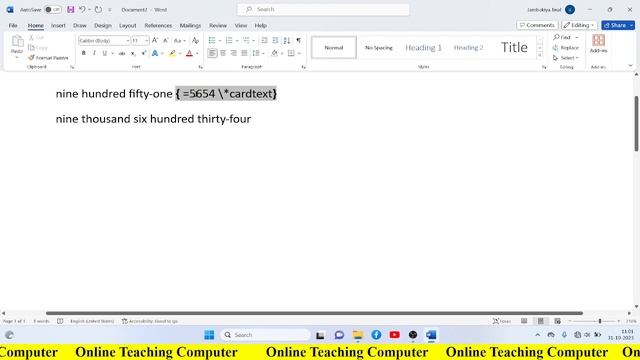
Task: Switch to Web Layout view in status bar
Action: [558, 321]
